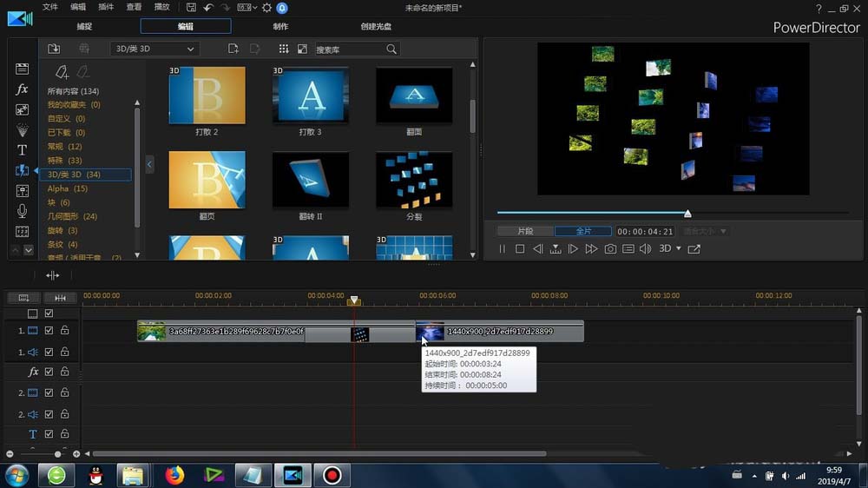Open the 3D preview mode dropdown arrow
This screenshot has height=488, width=868.
tap(679, 248)
